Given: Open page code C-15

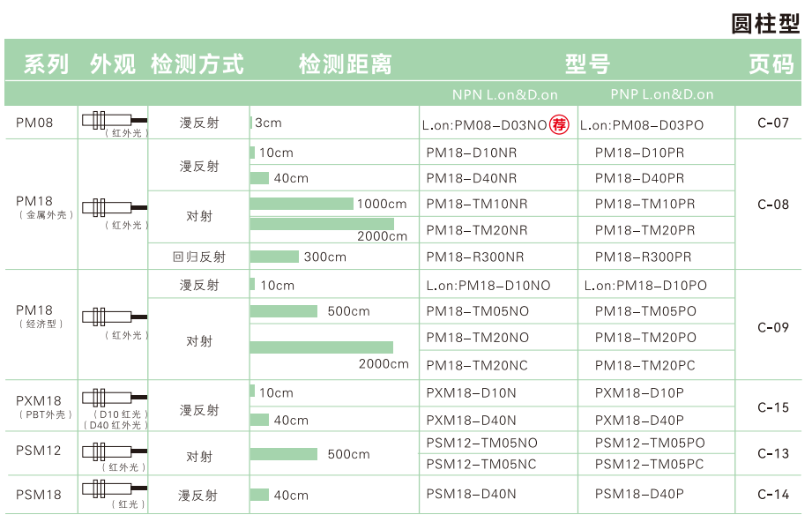Looking at the screenshot, I should 773,407.
